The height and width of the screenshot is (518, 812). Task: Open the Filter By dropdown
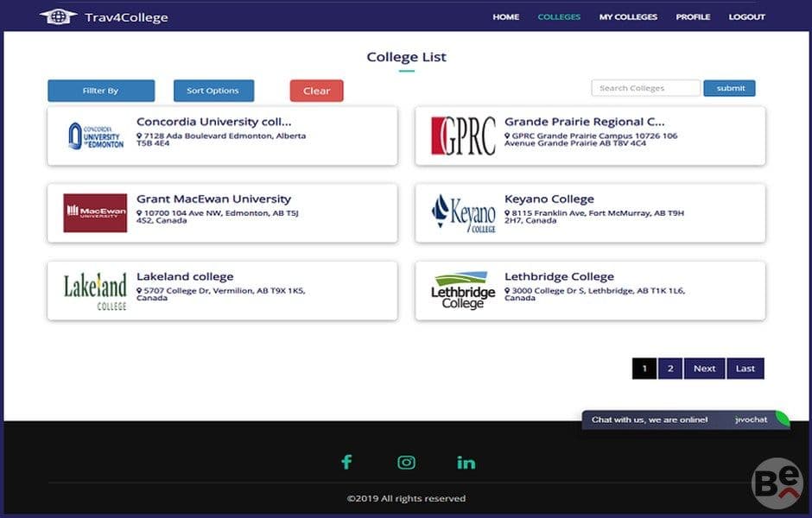101,91
